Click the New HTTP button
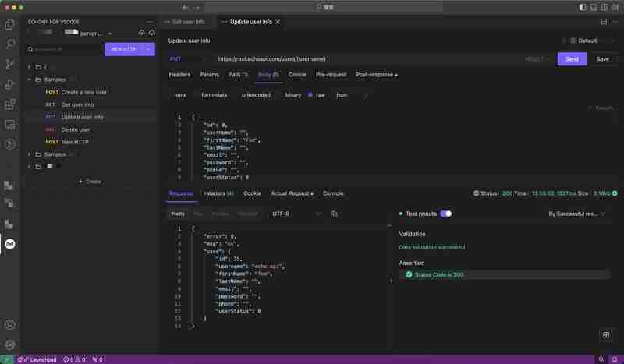This screenshot has width=624, height=364. click(124, 49)
